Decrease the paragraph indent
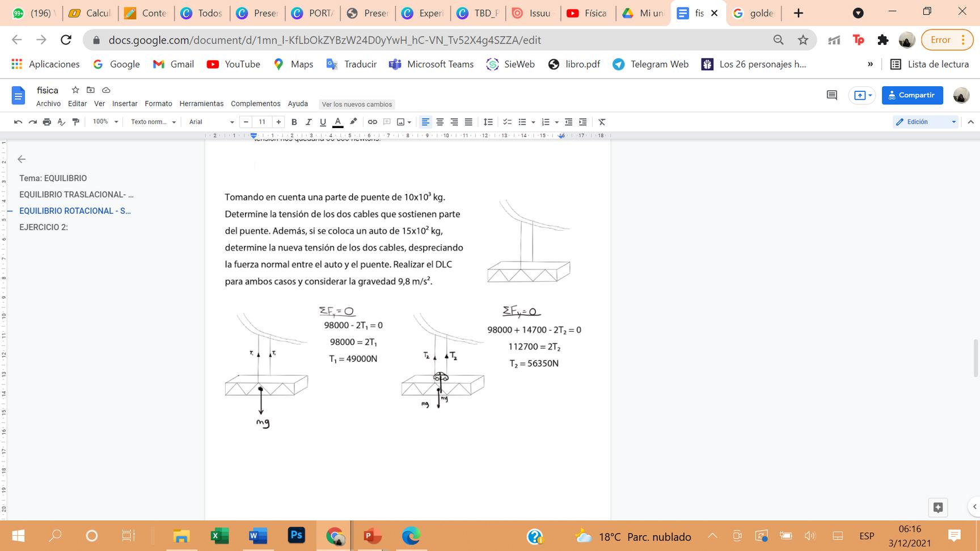 tap(568, 122)
